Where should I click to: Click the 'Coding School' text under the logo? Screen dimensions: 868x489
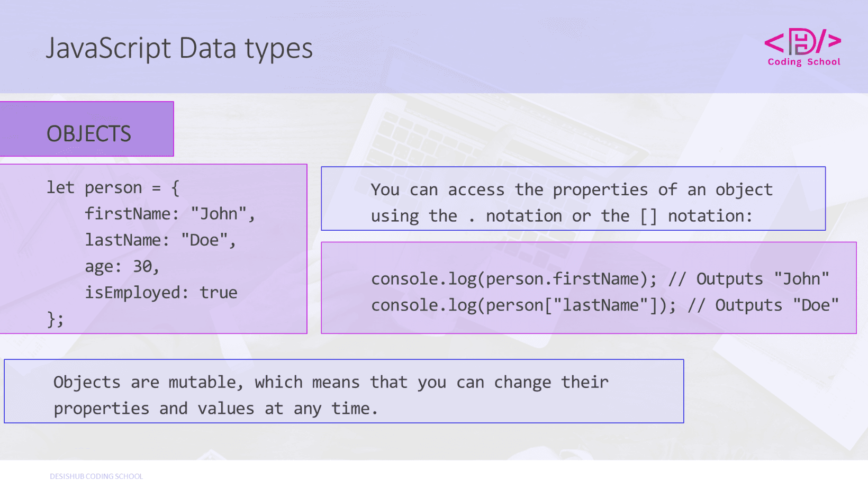click(x=804, y=62)
